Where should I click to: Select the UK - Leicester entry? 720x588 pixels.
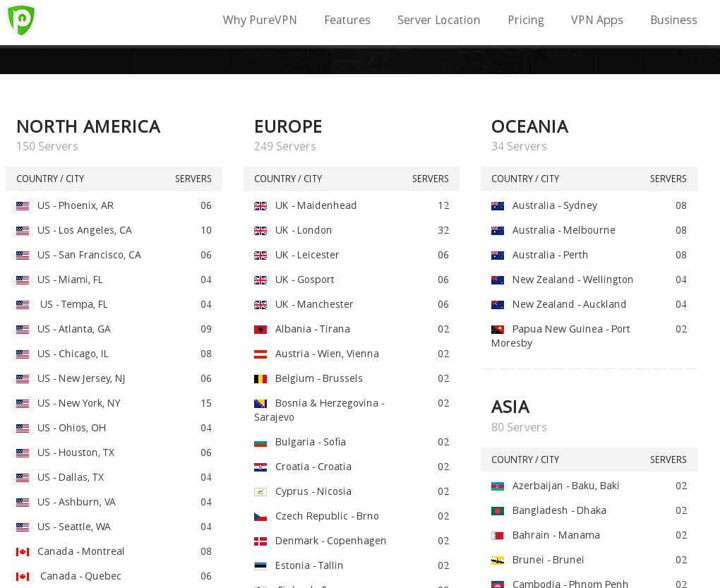click(x=307, y=256)
